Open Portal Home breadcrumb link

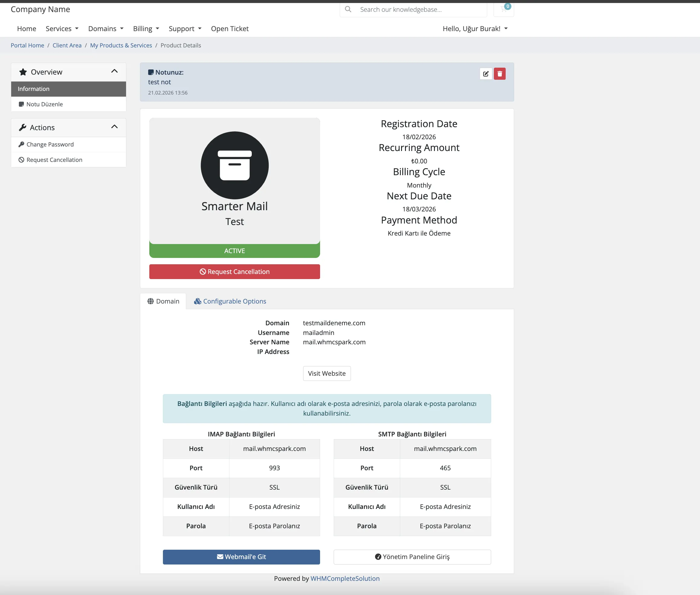click(27, 45)
